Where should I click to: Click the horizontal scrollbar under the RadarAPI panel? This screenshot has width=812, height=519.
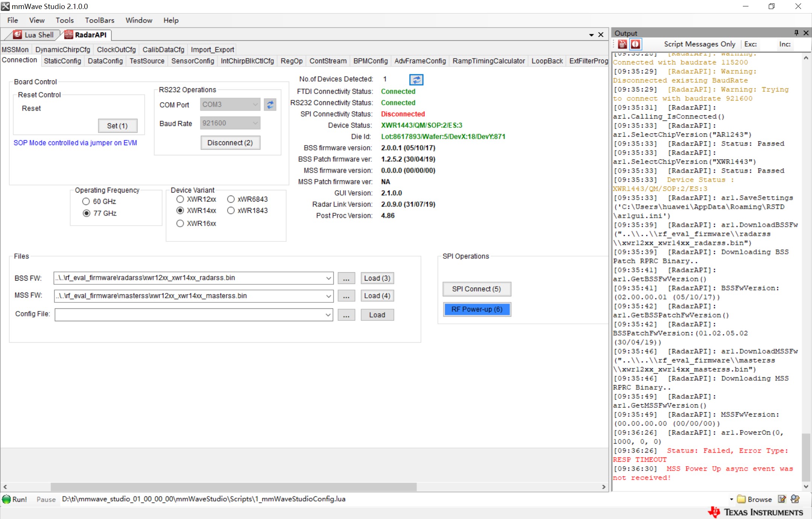pos(233,487)
